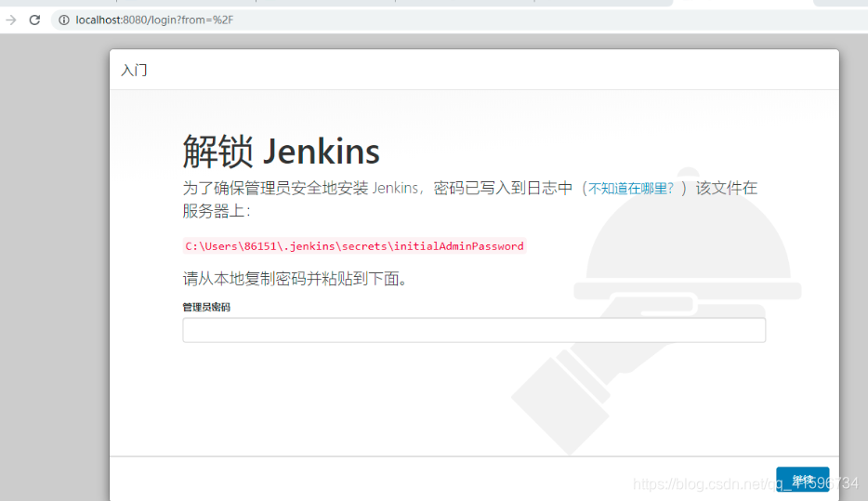Click the '入门' header title
This screenshot has width=868, height=501.
point(135,71)
